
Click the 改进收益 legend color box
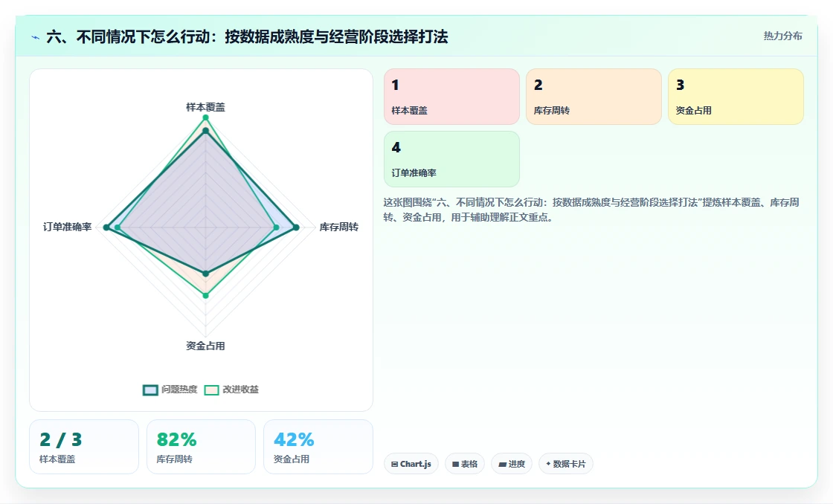click(211, 390)
